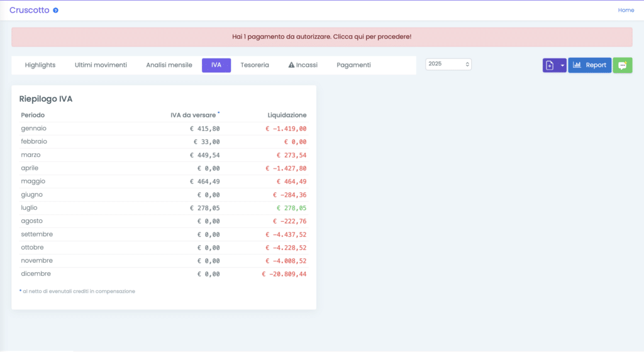Click the Home breadcrumb link

point(626,10)
